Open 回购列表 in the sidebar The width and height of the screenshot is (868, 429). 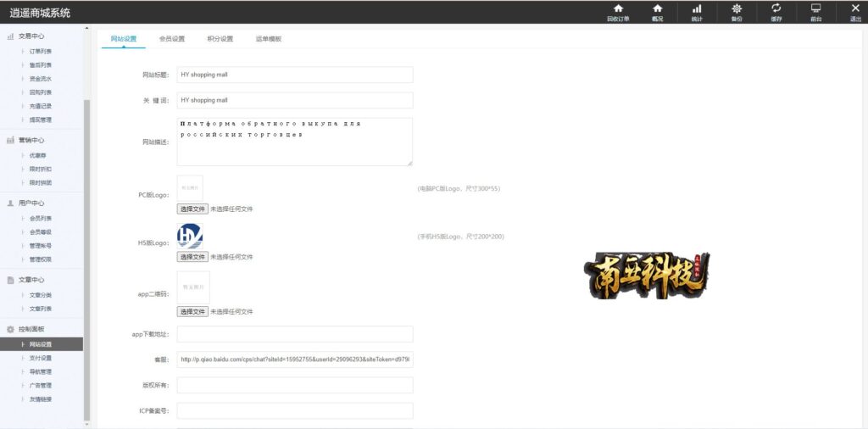tap(41, 92)
